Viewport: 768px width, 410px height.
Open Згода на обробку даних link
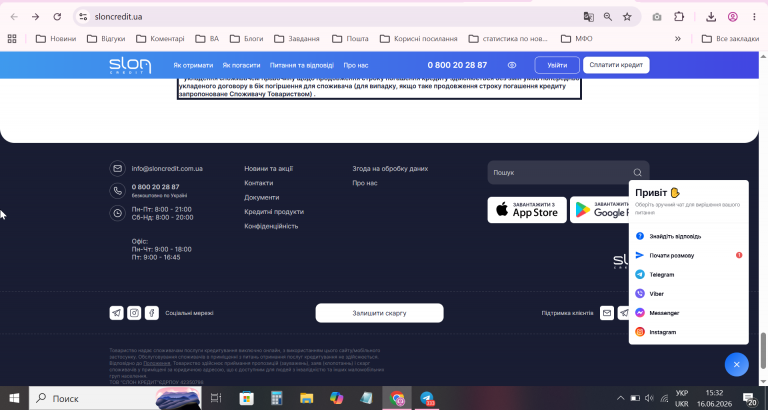pyautogui.click(x=390, y=169)
